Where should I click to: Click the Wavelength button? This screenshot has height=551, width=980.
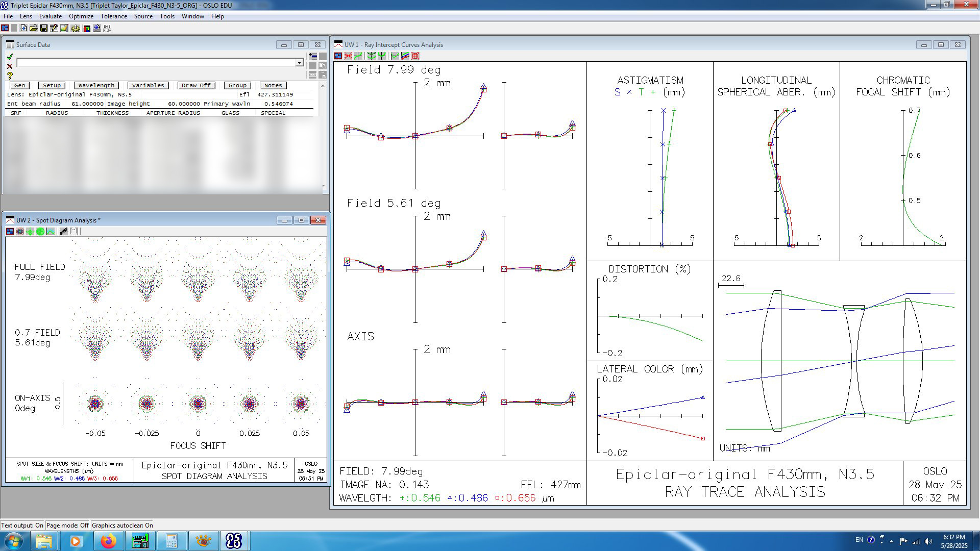(96, 85)
